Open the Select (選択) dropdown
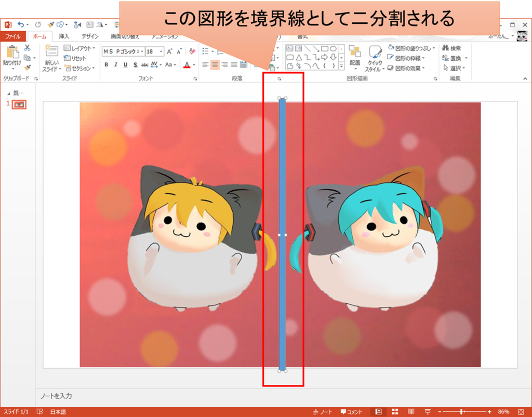The height and width of the screenshot is (417, 532). tap(454, 68)
